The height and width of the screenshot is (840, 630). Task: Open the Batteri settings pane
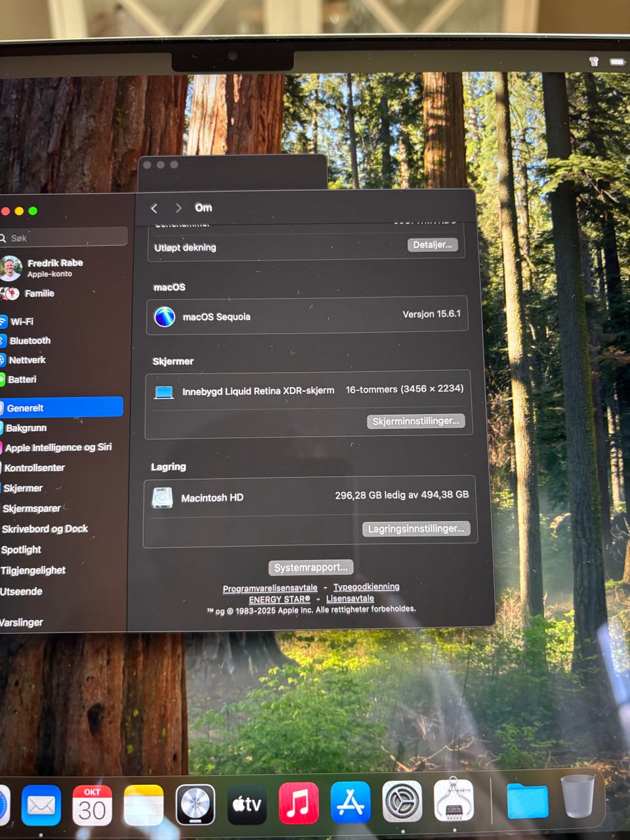tap(22, 379)
